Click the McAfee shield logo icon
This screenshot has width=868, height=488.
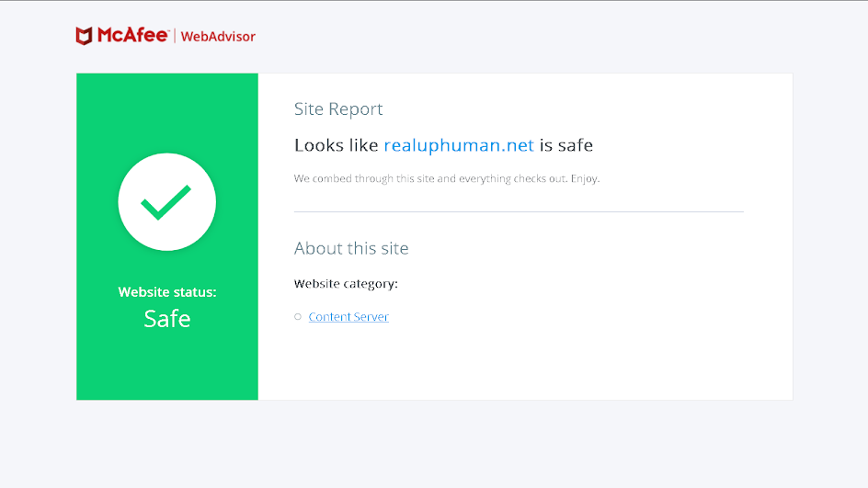coord(85,36)
